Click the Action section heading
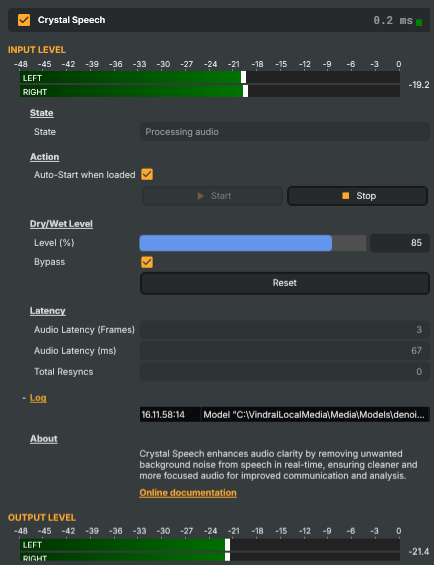The width and height of the screenshot is (434, 565). click(44, 157)
